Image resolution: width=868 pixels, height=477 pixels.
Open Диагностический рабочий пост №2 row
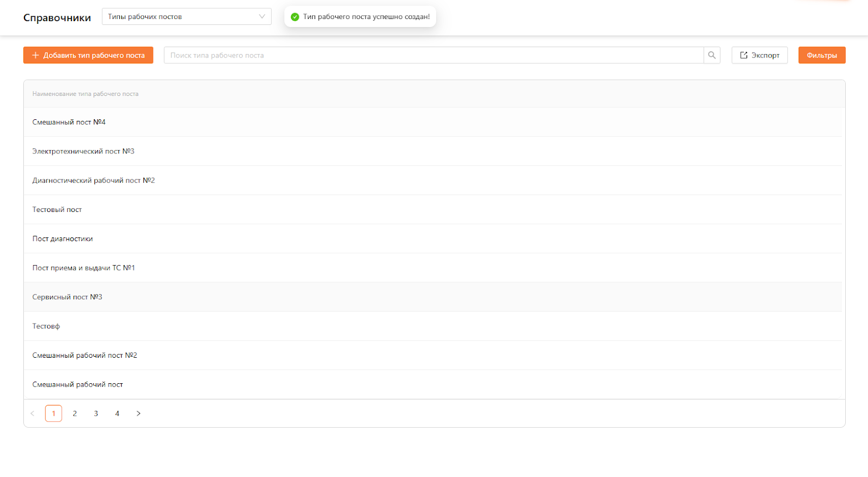[x=93, y=181]
